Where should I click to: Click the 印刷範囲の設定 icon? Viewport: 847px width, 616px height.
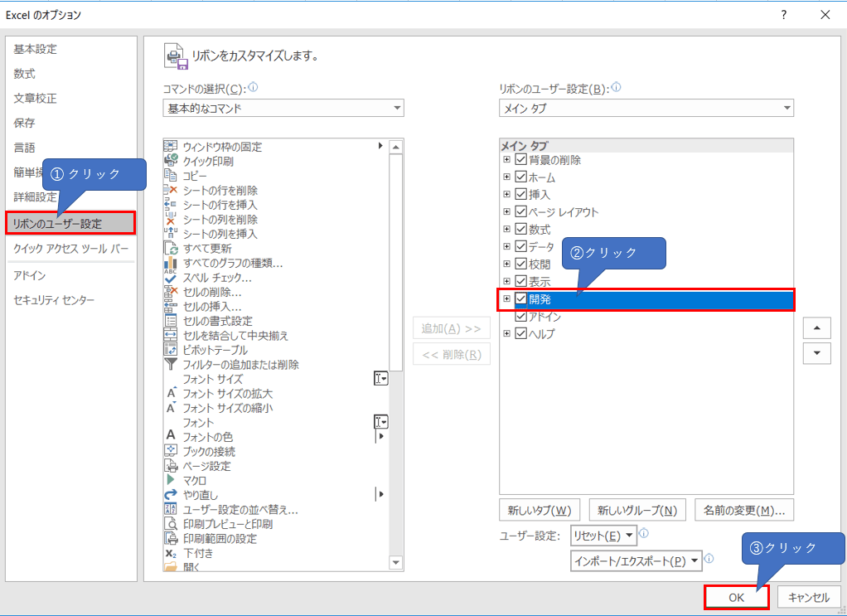[170, 538]
